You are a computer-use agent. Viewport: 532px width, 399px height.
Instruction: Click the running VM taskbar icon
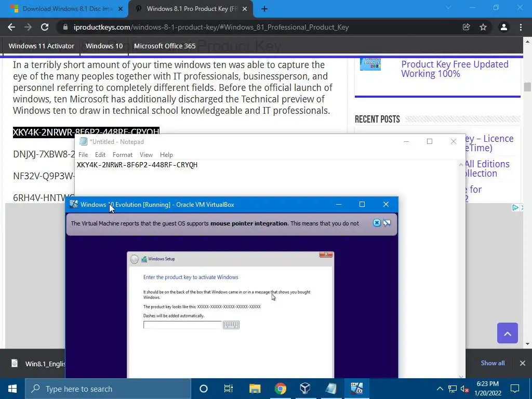(x=356, y=389)
